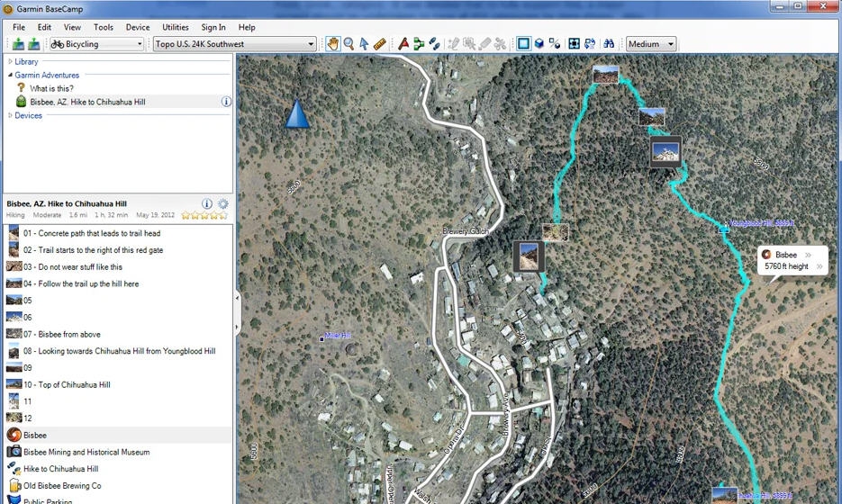Image resolution: width=842 pixels, height=504 pixels.
Task: Collapse the side panel with left splitter arrow
Action: (x=238, y=297)
